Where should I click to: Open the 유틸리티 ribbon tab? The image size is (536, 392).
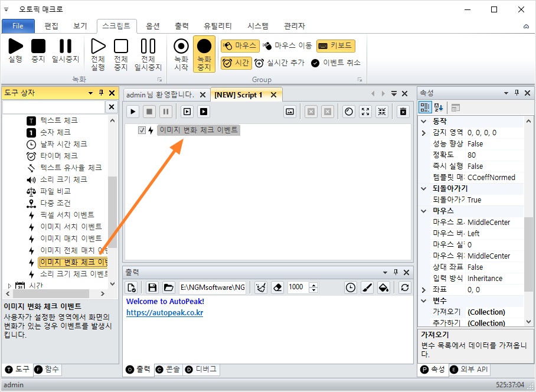coord(217,26)
